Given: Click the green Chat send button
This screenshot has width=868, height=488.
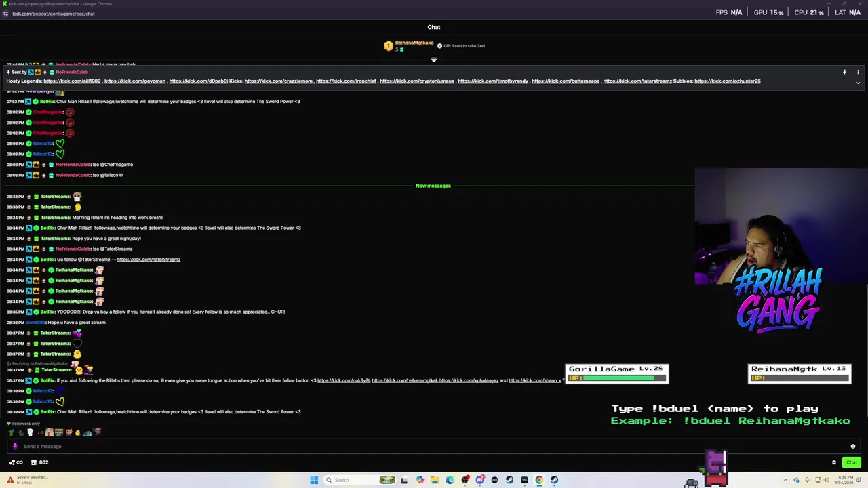Looking at the screenshot, I should (852, 462).
